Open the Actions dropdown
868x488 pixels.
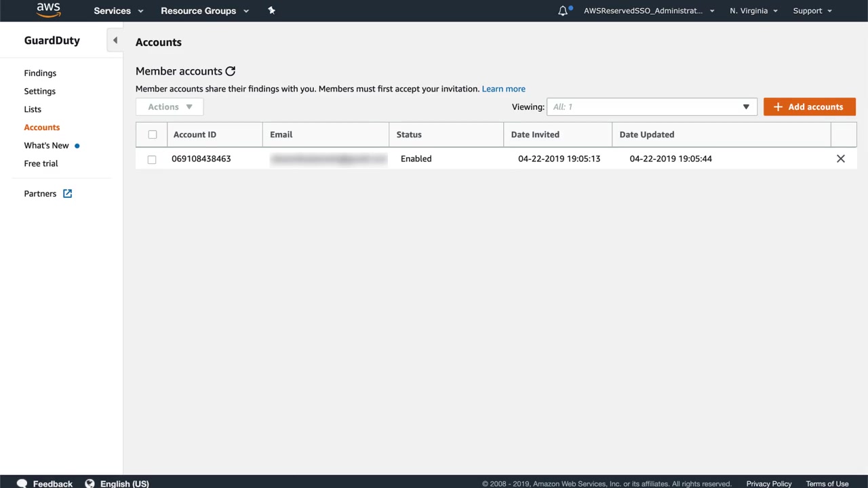tap(170, 107)
